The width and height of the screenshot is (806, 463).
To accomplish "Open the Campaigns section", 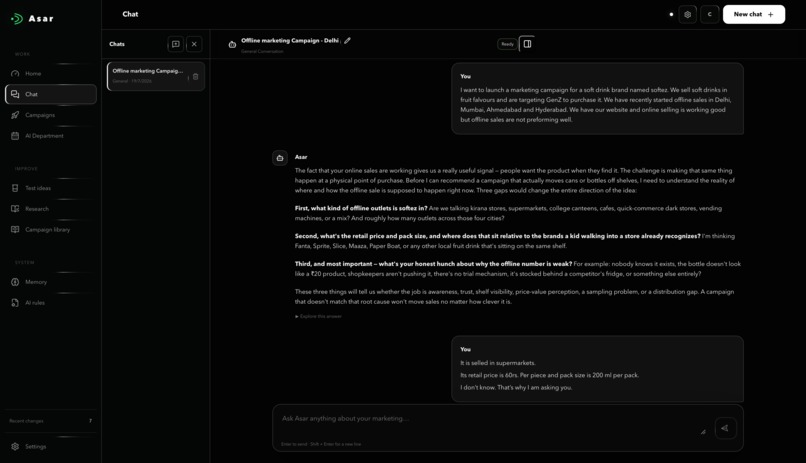I will (x=50, y=115).
